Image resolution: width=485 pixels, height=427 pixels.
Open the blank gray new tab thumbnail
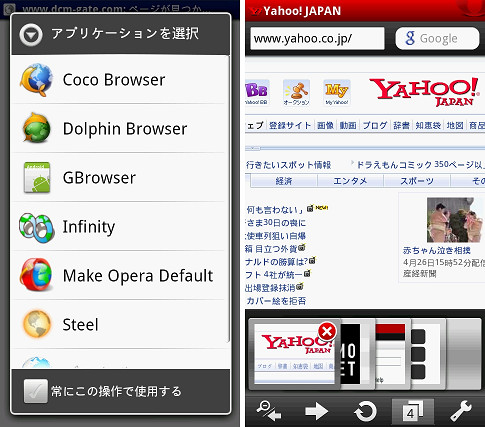click(463, 354)
